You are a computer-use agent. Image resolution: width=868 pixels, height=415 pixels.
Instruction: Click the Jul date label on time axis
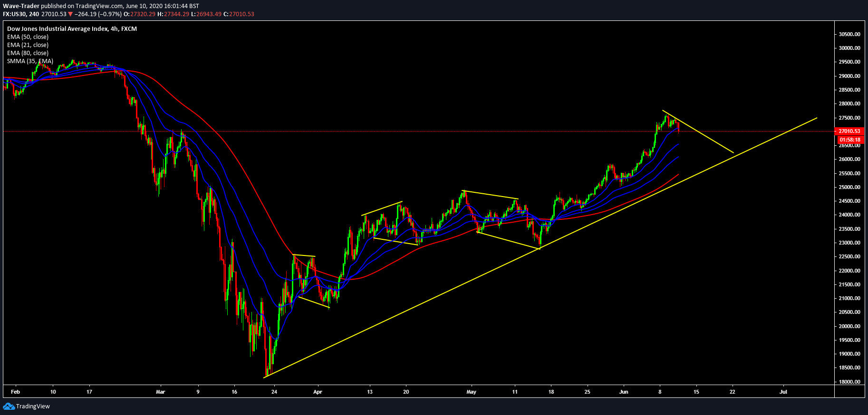783,392
